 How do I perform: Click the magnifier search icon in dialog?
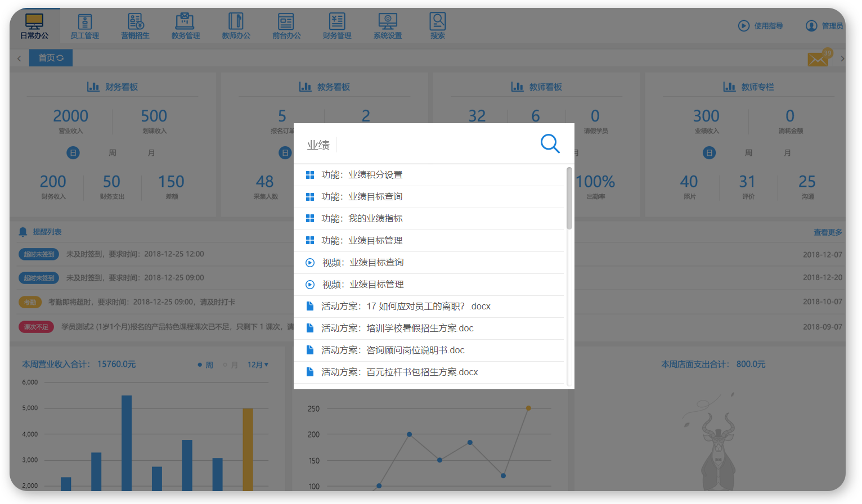550,144
